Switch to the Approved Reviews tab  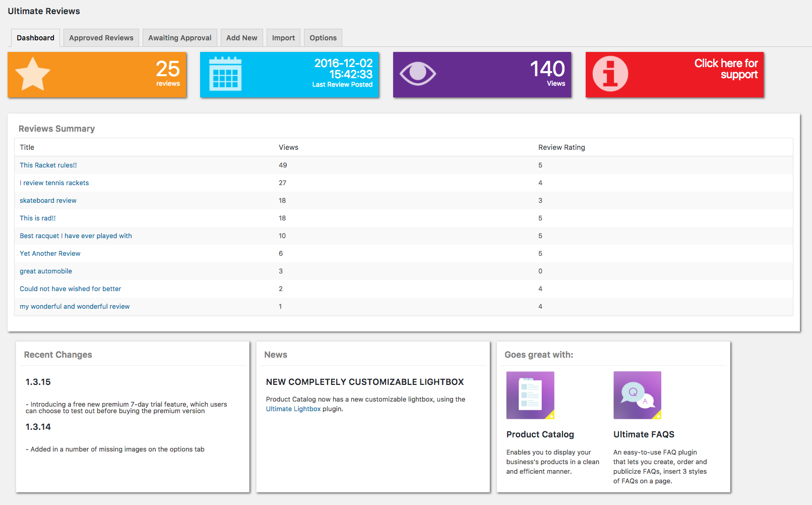point(101,38)
